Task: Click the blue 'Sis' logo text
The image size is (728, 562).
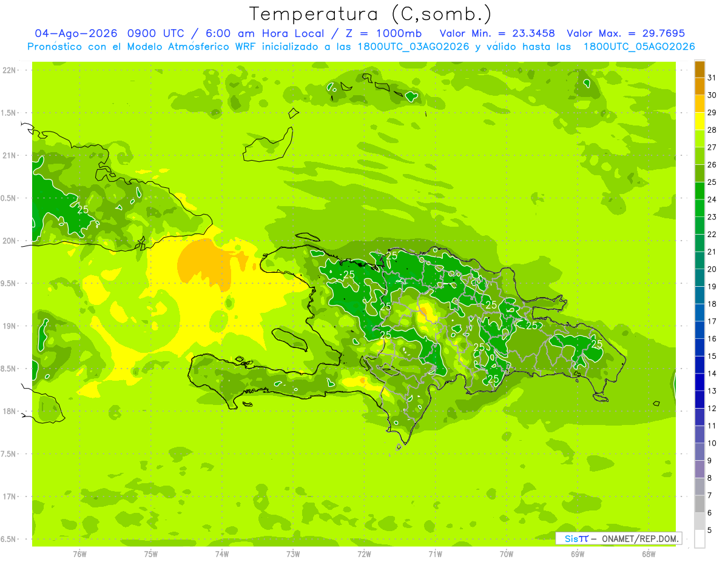Action: 571,538
